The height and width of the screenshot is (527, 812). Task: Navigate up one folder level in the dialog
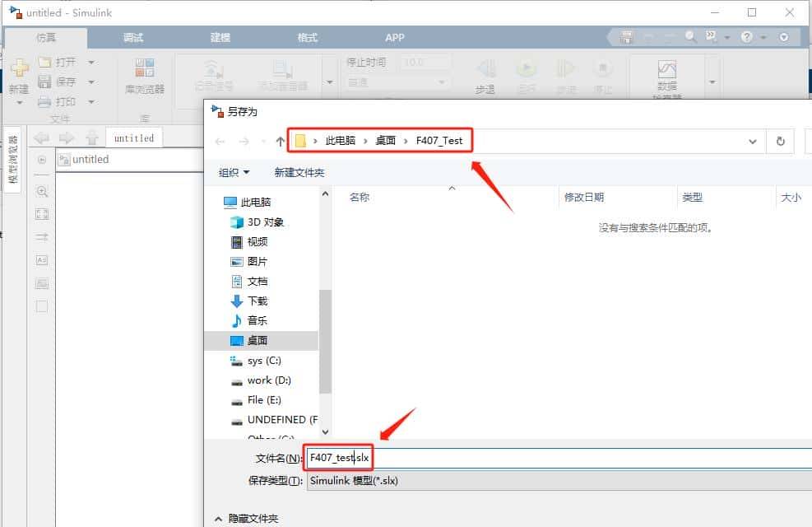(x=279, y=141)
